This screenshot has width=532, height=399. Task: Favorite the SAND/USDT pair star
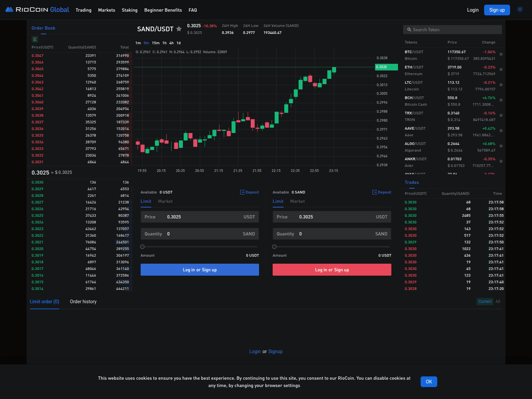[179, 29]
